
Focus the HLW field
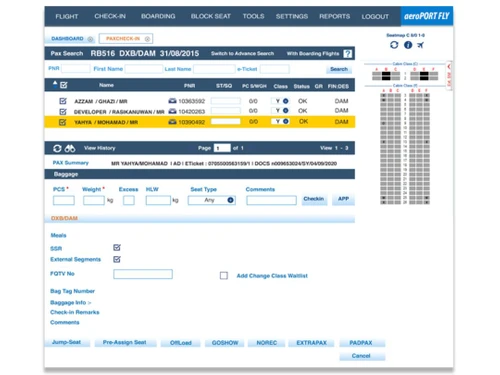point(158,200)
